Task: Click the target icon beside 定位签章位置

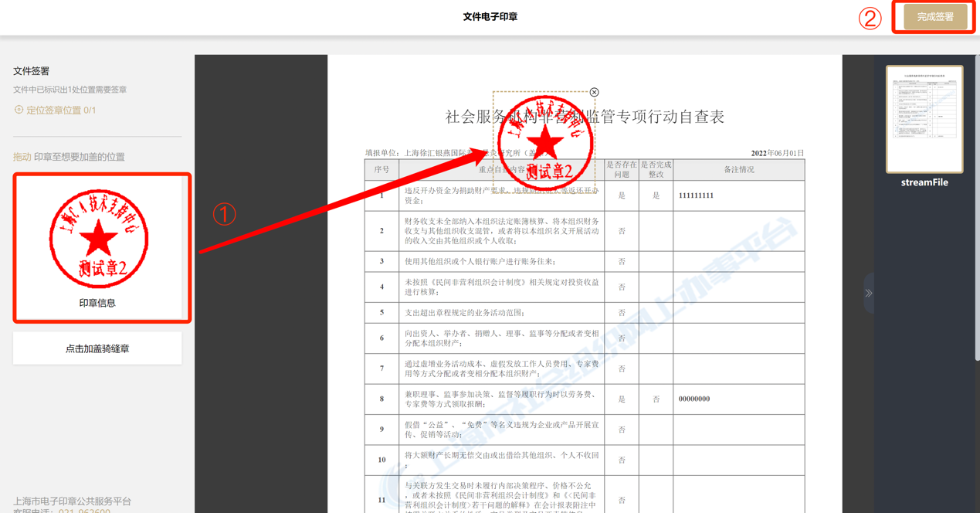Action: pyautogui.click(x=18, y=110)
